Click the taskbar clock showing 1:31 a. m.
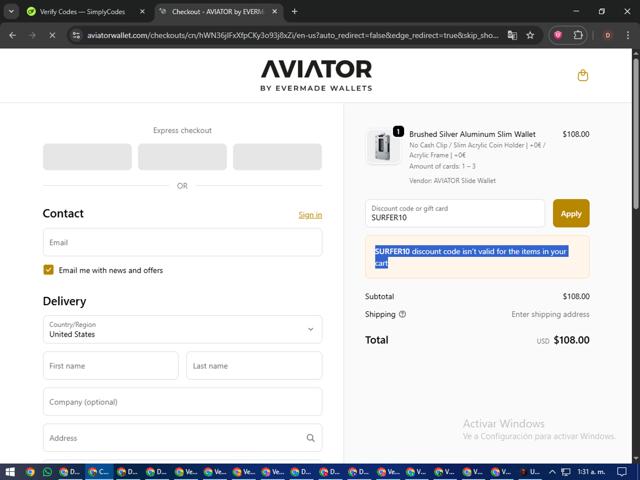640x480 pixels. point(591,472)
